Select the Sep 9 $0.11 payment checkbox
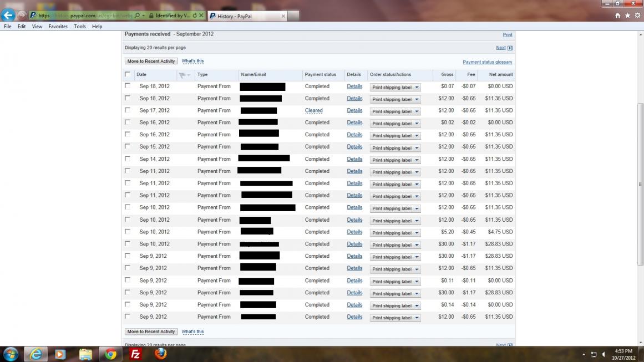 click(128, 280)
